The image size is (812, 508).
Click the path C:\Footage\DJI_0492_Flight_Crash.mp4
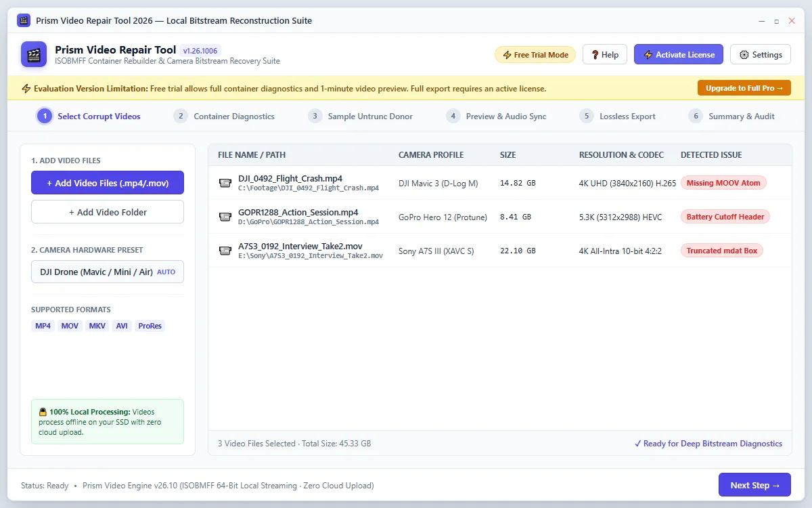[309, 188]
